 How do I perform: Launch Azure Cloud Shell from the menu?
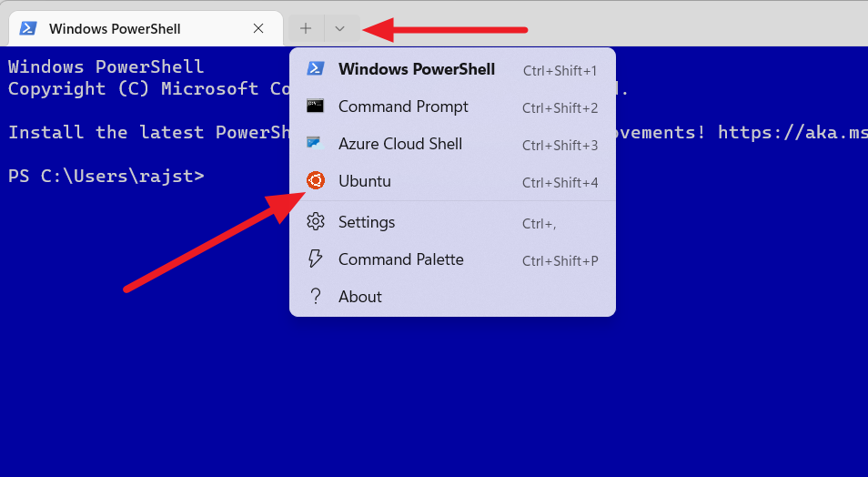click(452, 144)
